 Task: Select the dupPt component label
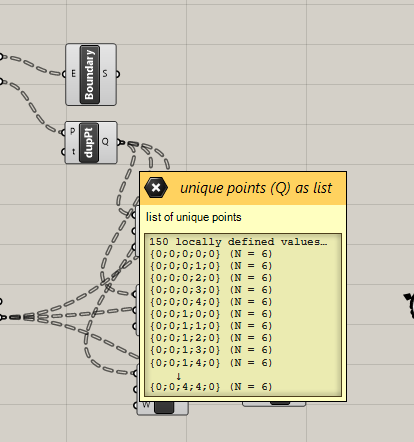coord(89,143)
